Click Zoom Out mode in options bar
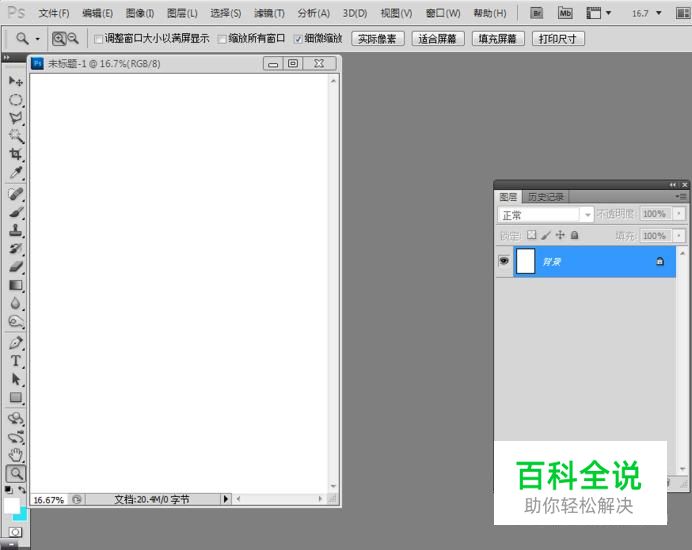 [73, 39]
